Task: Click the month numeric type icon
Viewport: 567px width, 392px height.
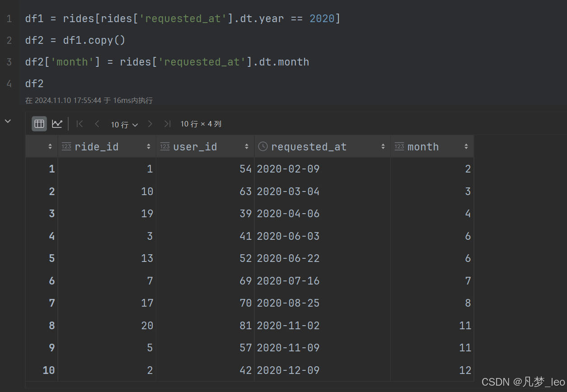Action: (399, 146)
